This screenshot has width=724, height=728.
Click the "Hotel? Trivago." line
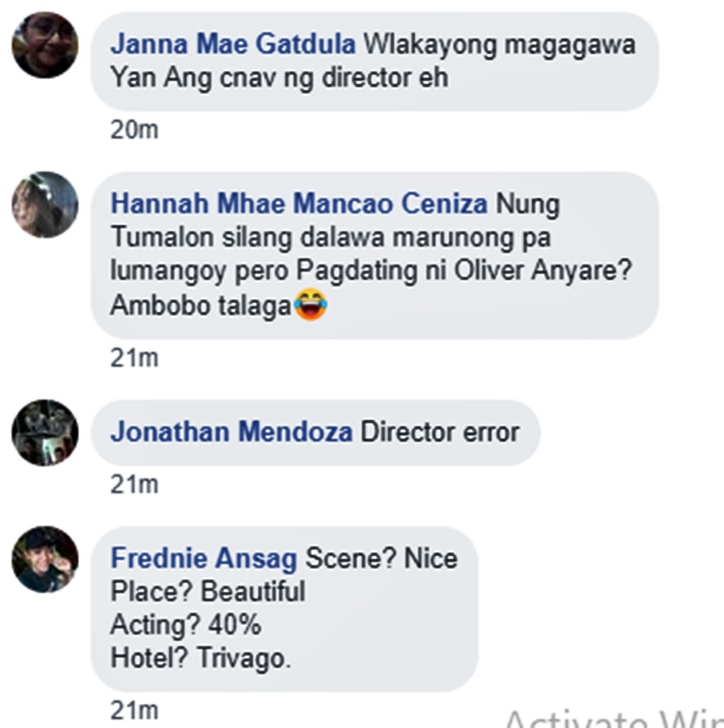click(x=201, y=658)
